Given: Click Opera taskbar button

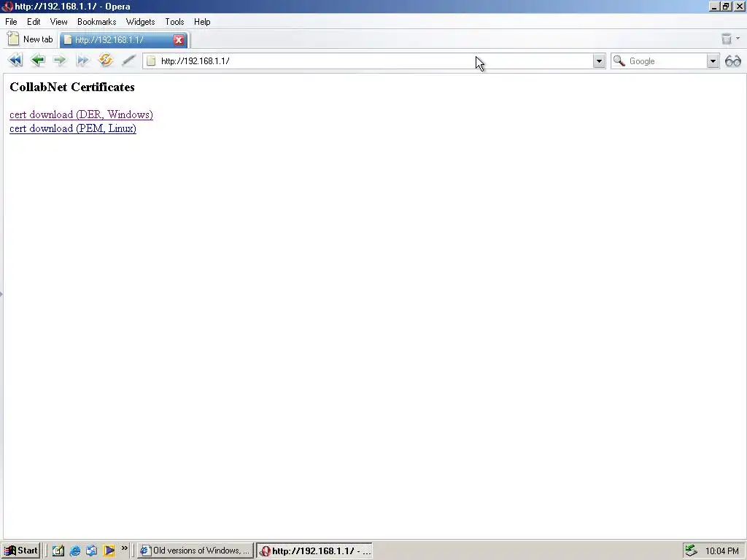Looking at the screenshot, I should click(x=314, y=551).
